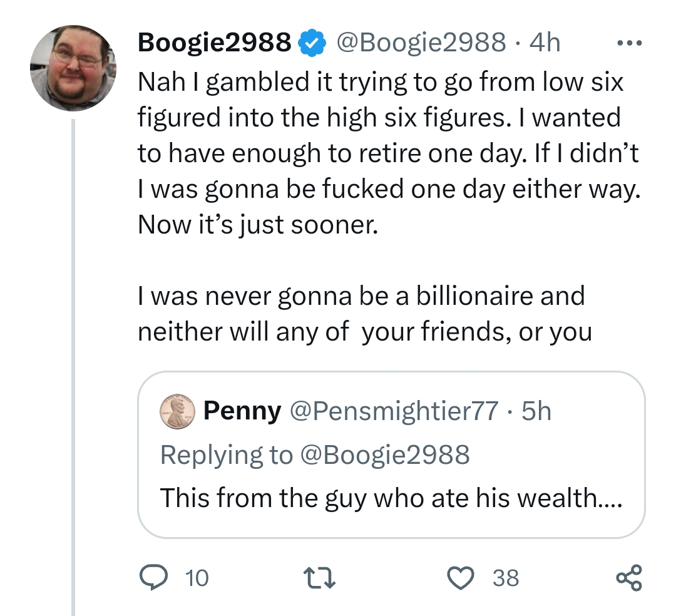Click the 4h tweet timestamp
Screen dimensions: 676x616
pos(545,43)
